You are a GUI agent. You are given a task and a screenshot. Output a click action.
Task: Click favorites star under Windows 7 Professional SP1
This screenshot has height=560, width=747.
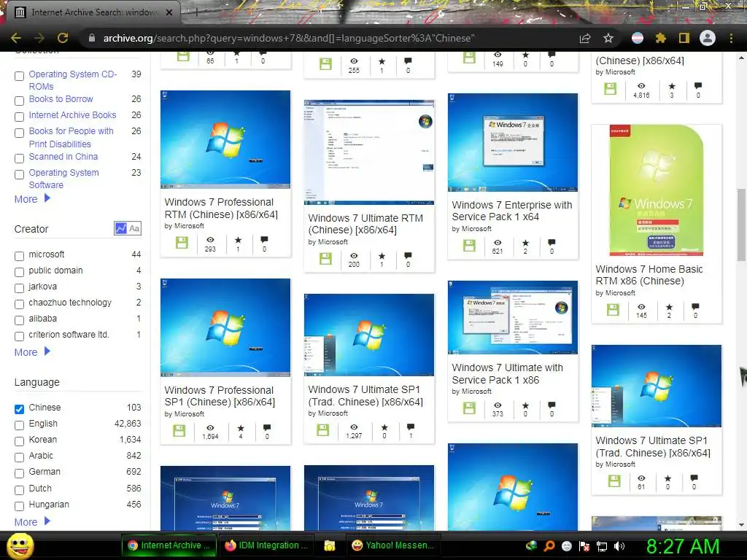(x=241, y=427)
